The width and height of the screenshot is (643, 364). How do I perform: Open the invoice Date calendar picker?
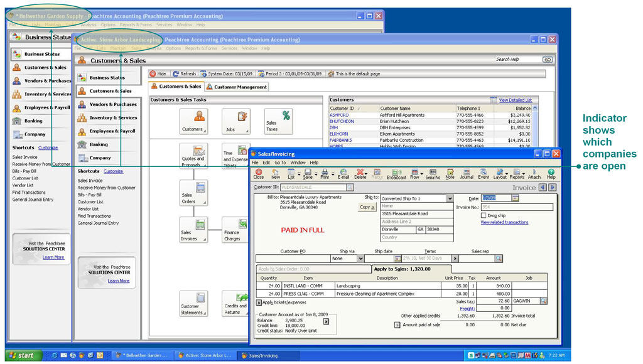click(x=516, y=198)
